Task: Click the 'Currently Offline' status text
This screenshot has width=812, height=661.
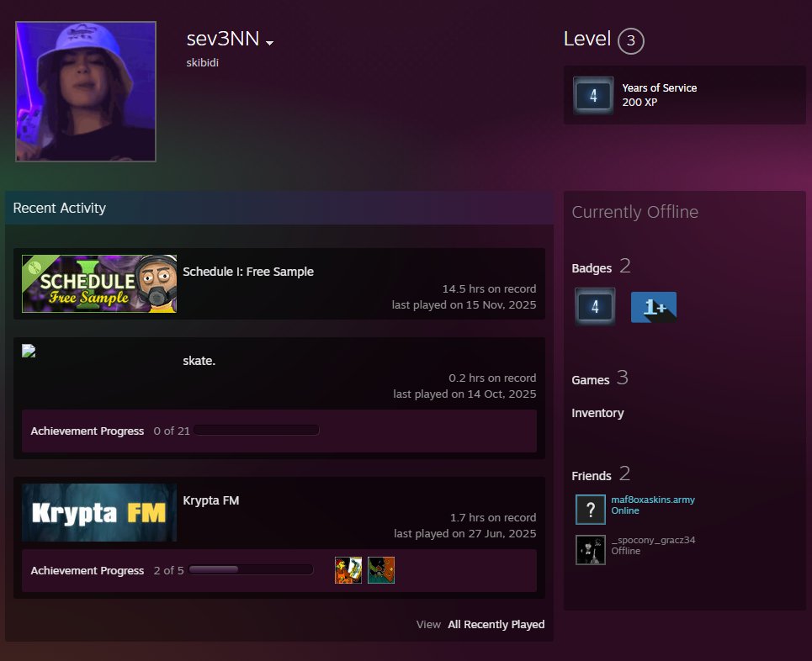Action: point(635,212)
